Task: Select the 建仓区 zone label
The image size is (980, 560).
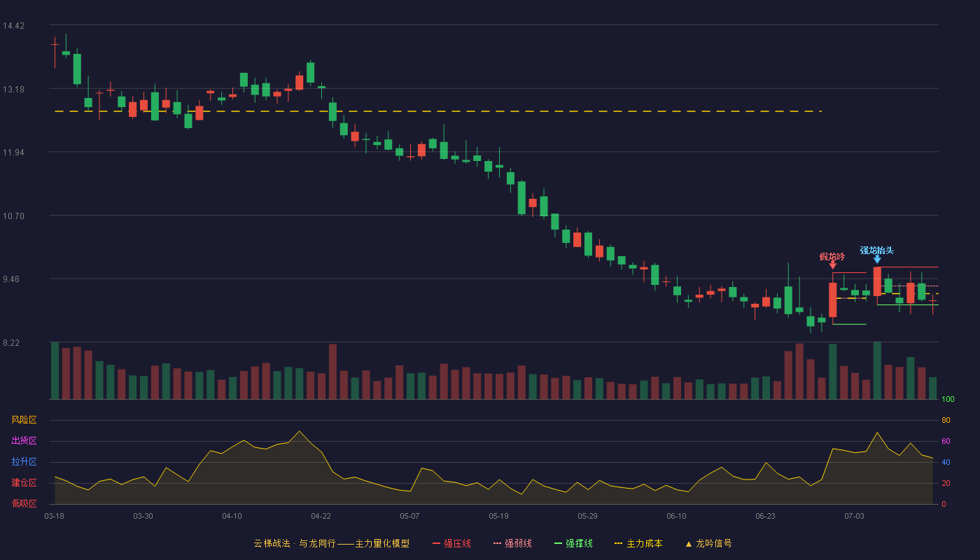Action: coord(24,483)
